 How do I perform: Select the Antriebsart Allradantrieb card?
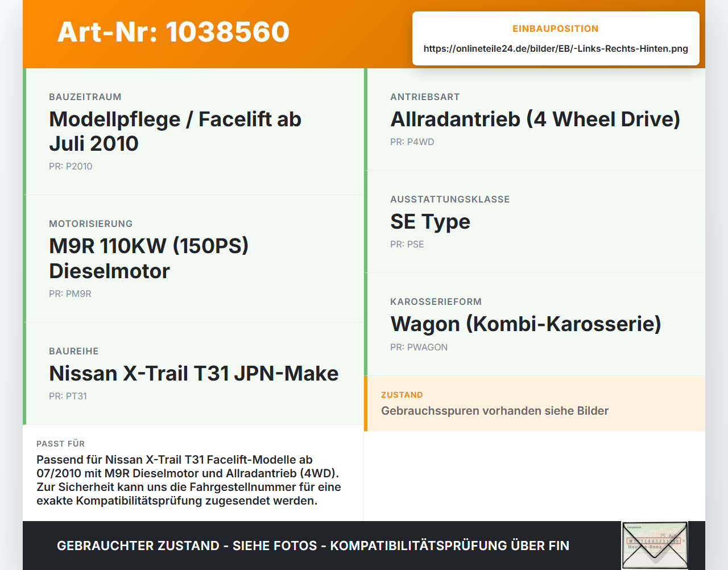[x=535, y=119]
